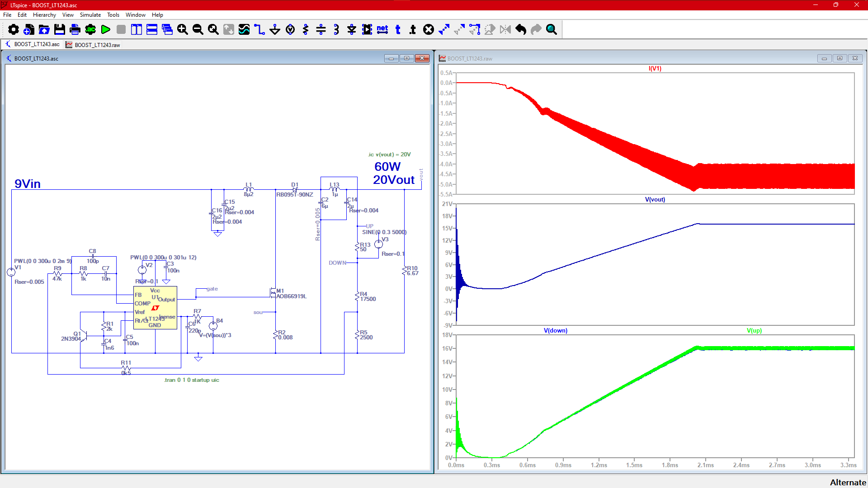This screenshot has height=488, width=868.
Task: Open the File menu
Action: (7, 15)
